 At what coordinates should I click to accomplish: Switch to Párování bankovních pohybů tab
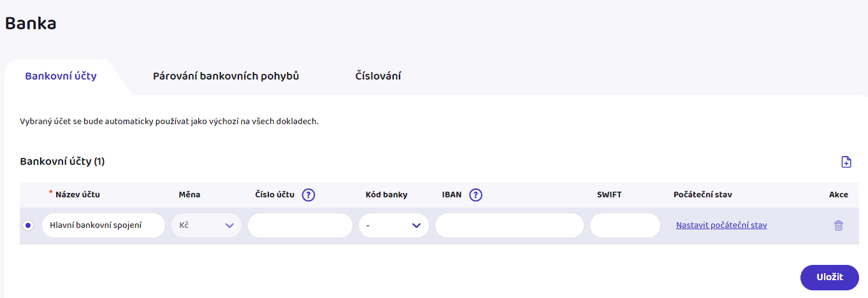click(x=226, y=76)
